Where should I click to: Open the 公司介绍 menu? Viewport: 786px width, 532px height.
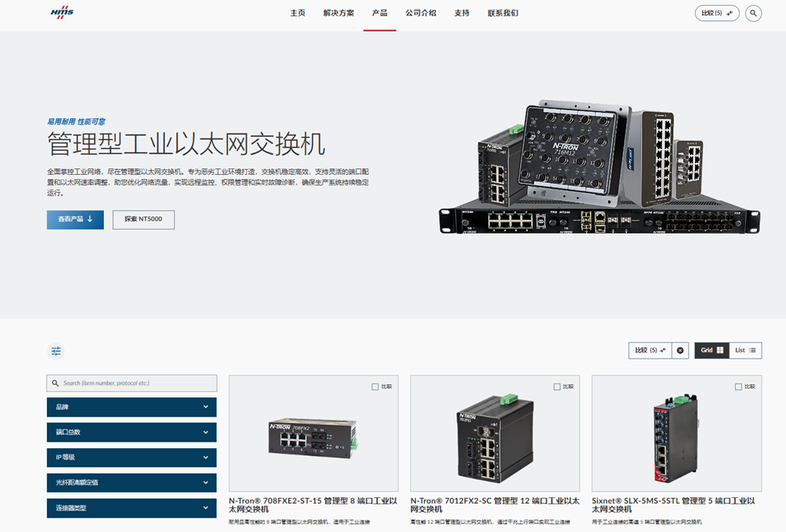point(421,13)
